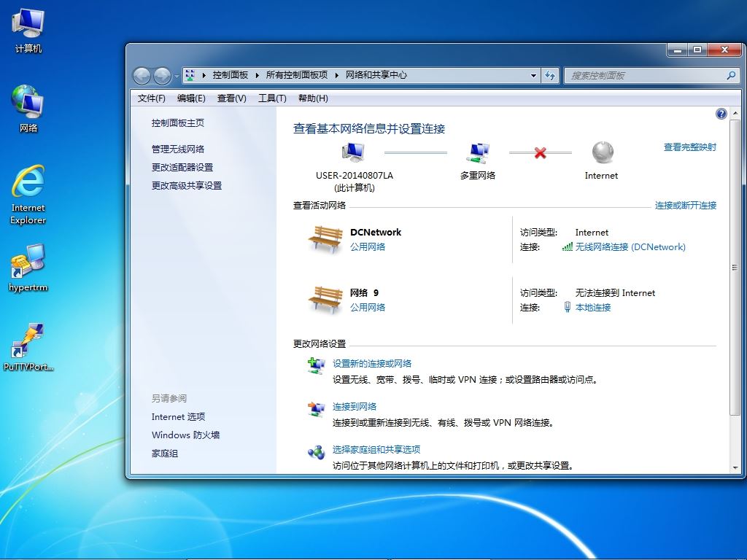The width and height of the screenshot is (747, 560).
Task: Go to 所有控制面板项 breadcrumb
Action: tap(297, 75)
